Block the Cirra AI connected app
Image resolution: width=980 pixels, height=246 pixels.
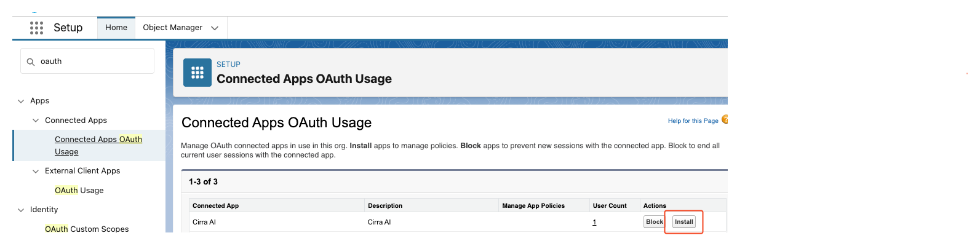(x=654, y=222)
